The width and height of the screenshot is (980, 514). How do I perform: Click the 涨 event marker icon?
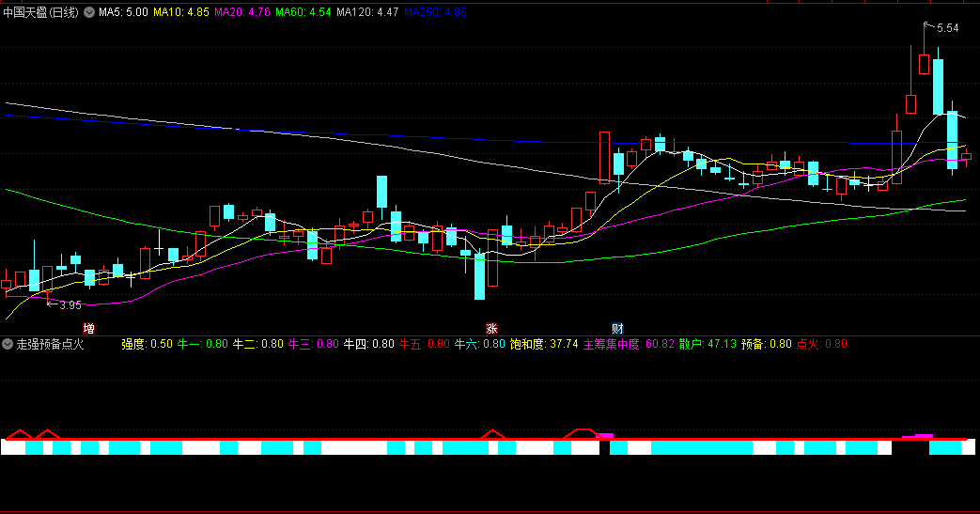491,329
